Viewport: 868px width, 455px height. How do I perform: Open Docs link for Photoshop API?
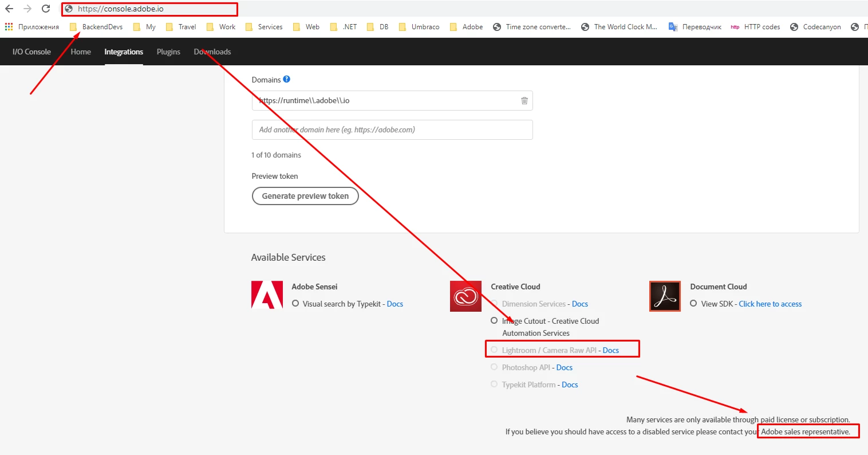565,367
